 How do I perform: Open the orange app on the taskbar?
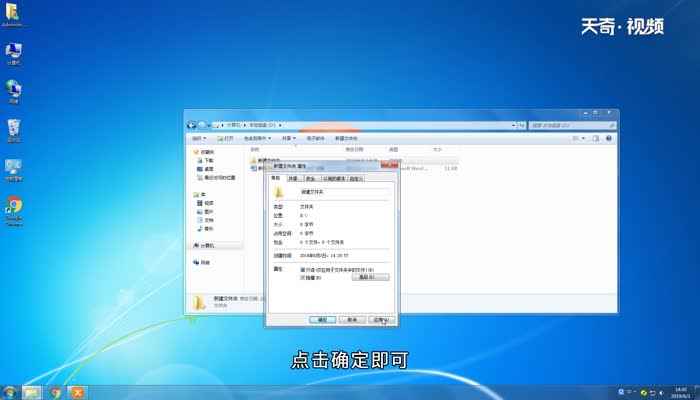(78, 393)
